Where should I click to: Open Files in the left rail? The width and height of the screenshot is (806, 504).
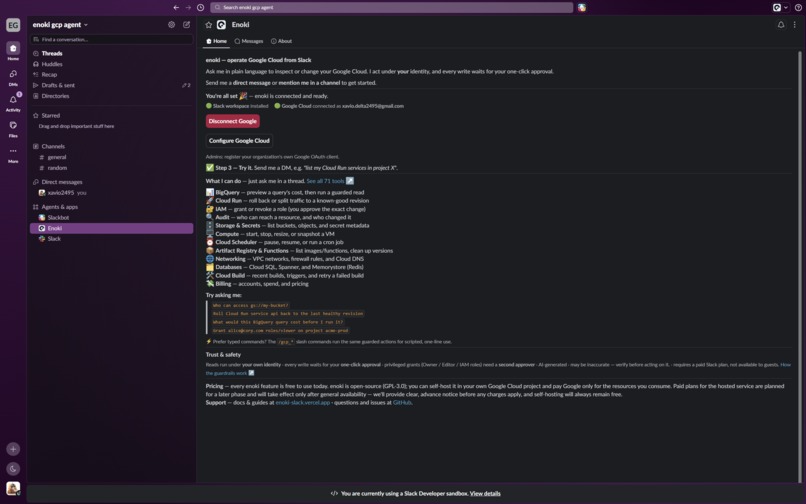[13, 128]
